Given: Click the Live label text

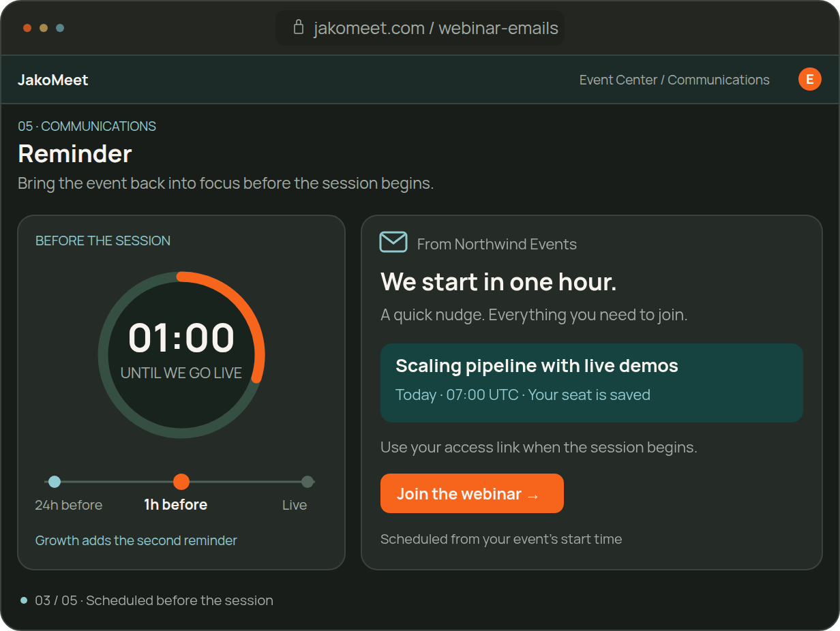Looking at the screenshot, I should point(295,505).
